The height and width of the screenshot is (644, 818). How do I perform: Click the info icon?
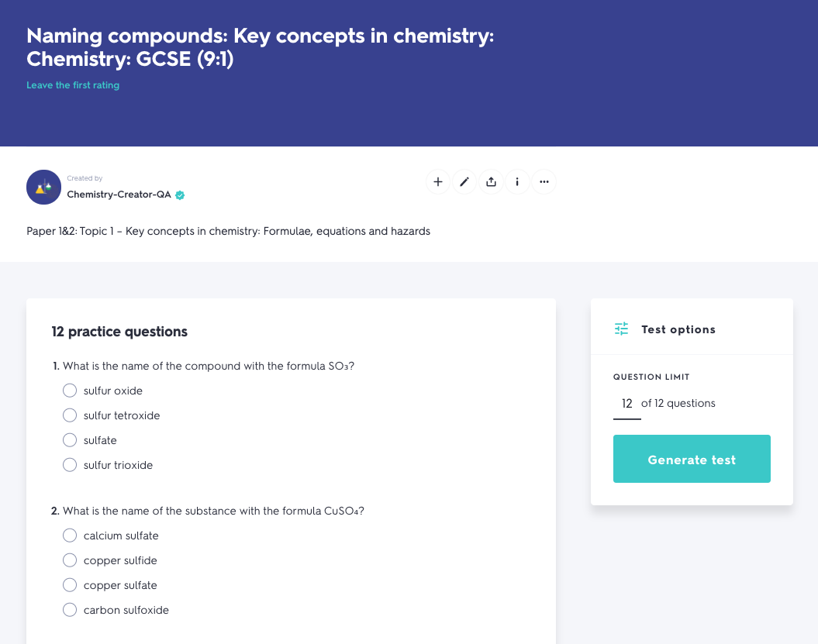click(x=517, y=181)
